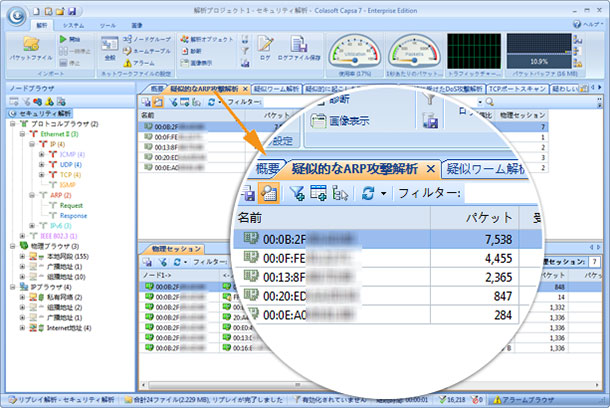Open the refresh dropdown arrow in magnified toolbar

click(381, 194)
